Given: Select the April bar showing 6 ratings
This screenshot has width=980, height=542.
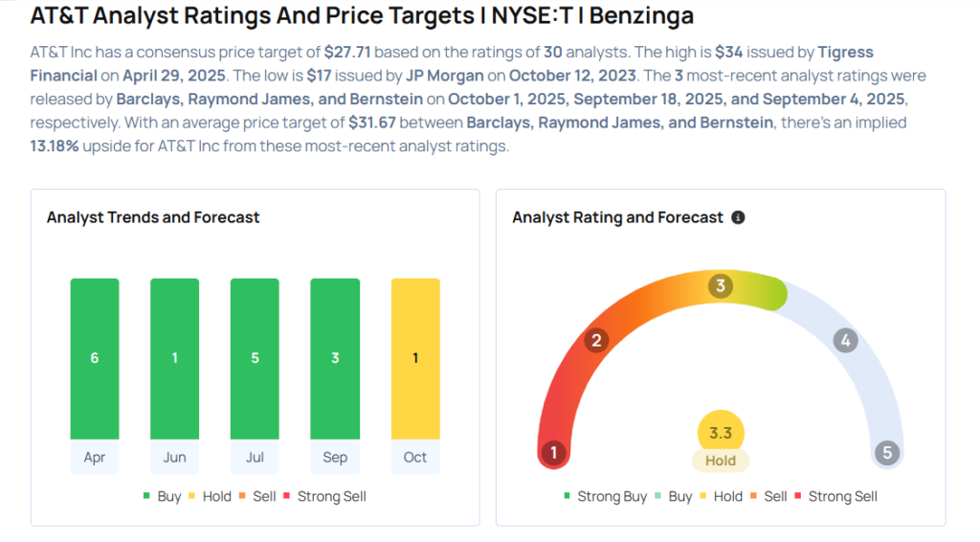Looking at the screenshot, I should tap(95, 358).
